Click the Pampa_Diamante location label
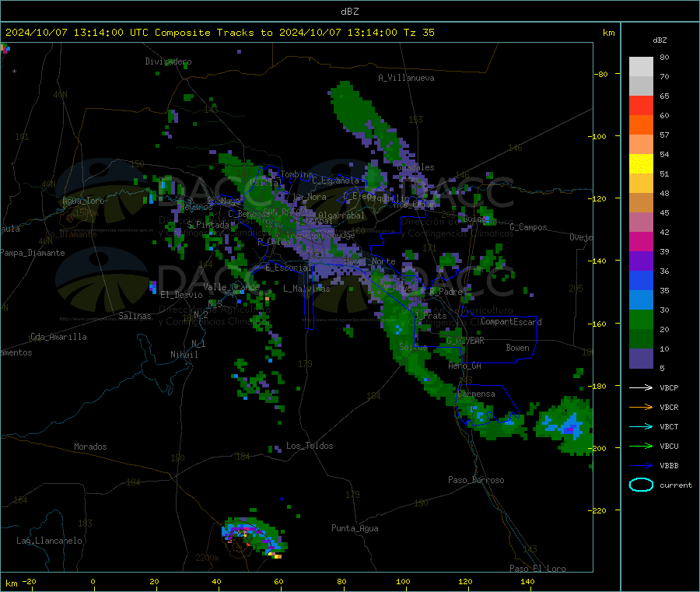 [x=33, y=253]
